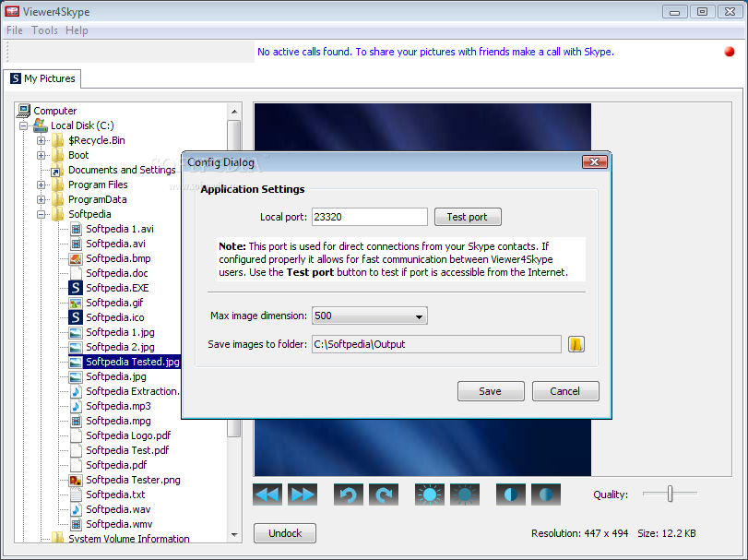Click the Softpedia.ico file icon
This screenshot has height=560, width=748.
tap(76, 317)
